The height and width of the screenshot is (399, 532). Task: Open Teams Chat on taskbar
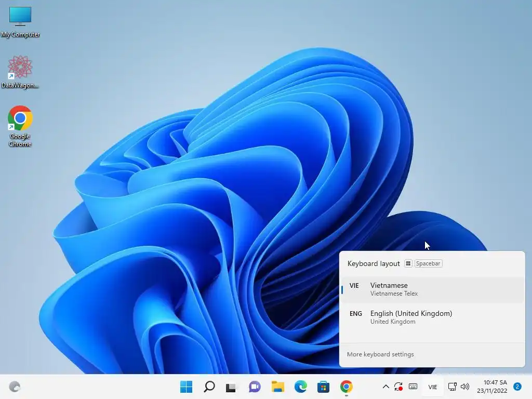(255, 387)
